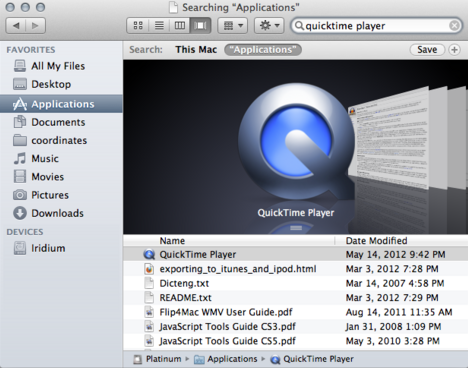Click QuickTime Player in the path bar

coord(312,359)
